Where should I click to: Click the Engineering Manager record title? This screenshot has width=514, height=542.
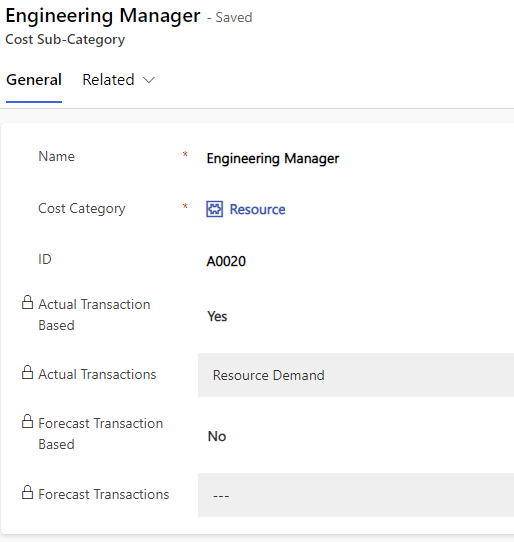pyautogui.click(x=103, y=16)
